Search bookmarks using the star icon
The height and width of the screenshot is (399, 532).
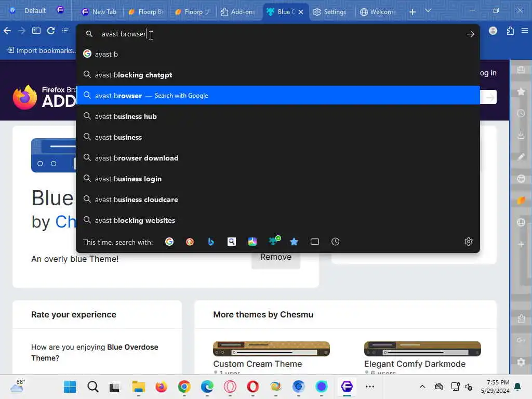click(x=294, y=242)
